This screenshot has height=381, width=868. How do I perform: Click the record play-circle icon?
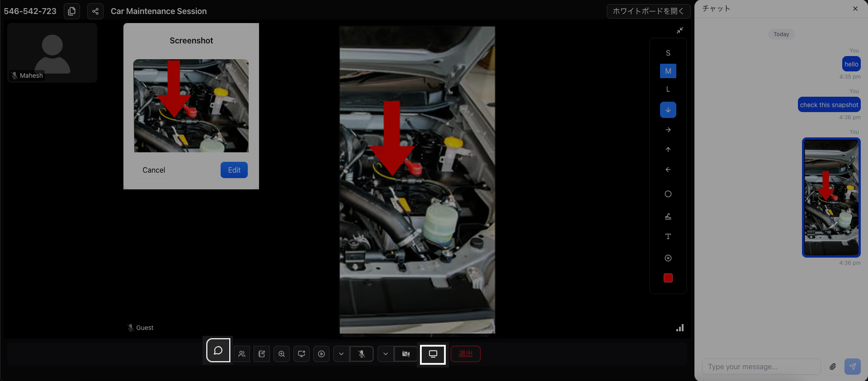pyautogui.click(x=321, y=354)
